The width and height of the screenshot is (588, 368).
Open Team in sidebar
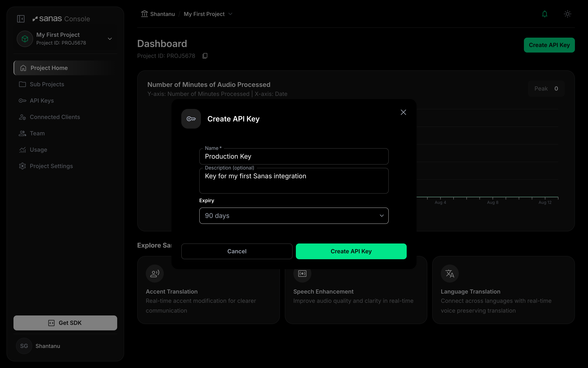(x=65, y=133)
